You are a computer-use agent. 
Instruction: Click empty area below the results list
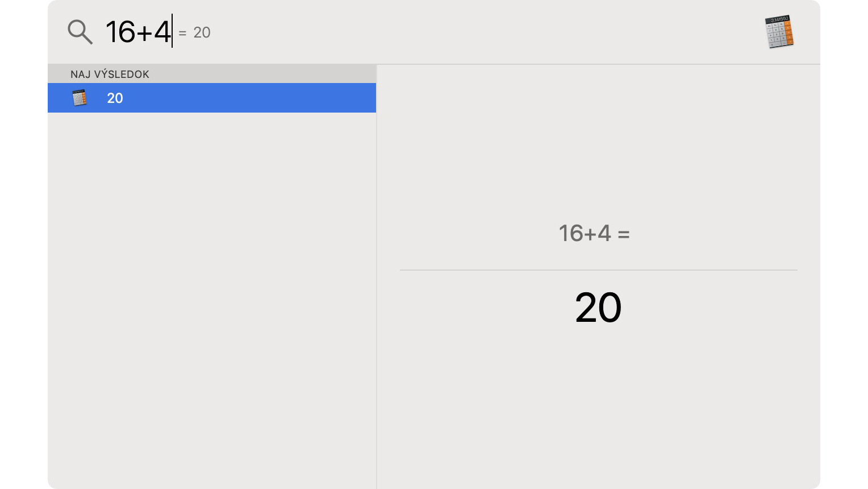coord(212,300)
